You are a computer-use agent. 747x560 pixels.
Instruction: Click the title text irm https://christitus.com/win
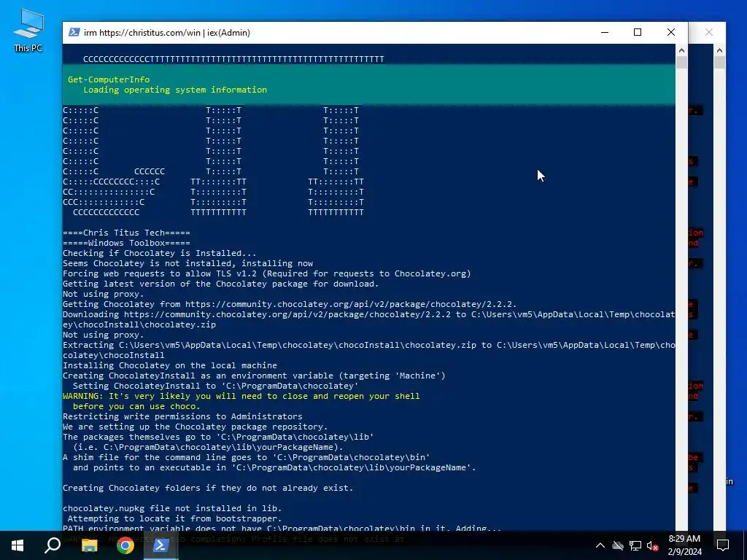point(142,33)
